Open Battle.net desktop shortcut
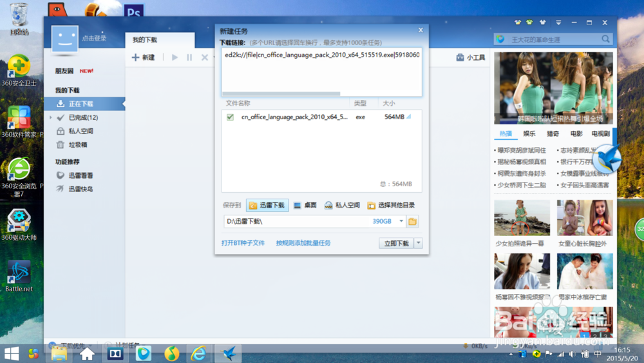 (x=19, y=276)
